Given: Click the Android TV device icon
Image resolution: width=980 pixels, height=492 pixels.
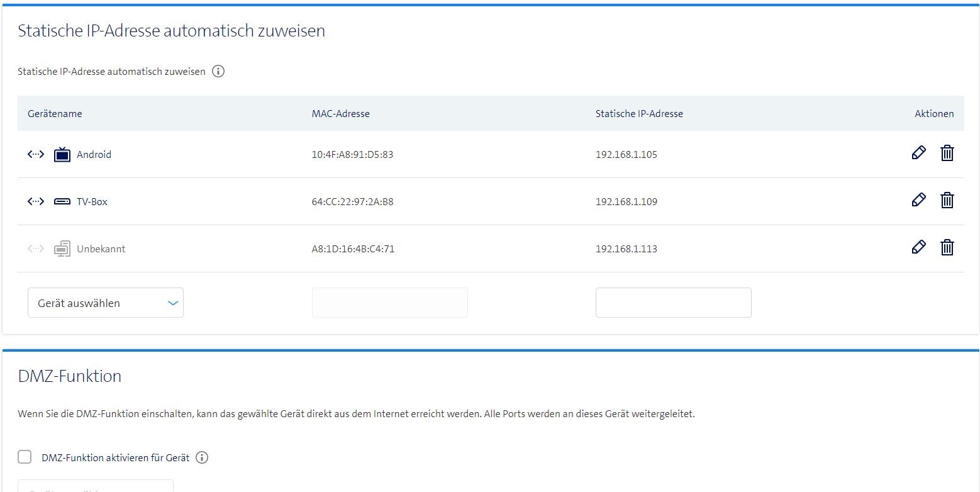Looking at the screenshot, I should pos(62,154).
